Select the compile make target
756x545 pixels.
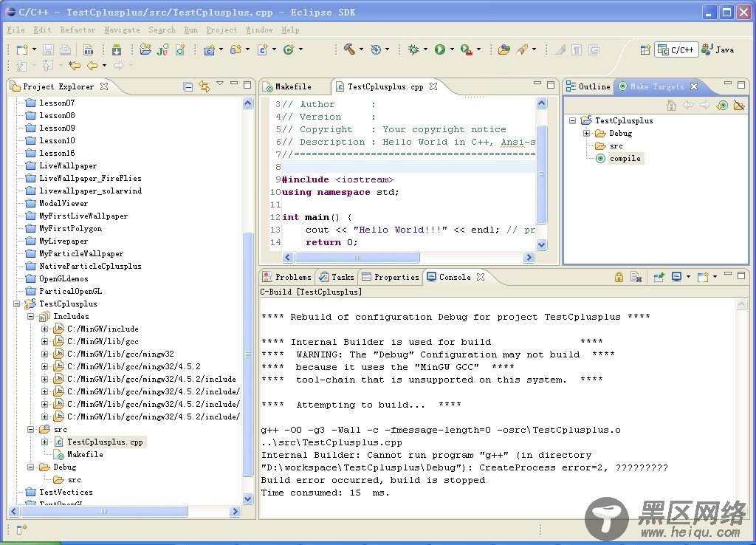[x=624, y=158]
